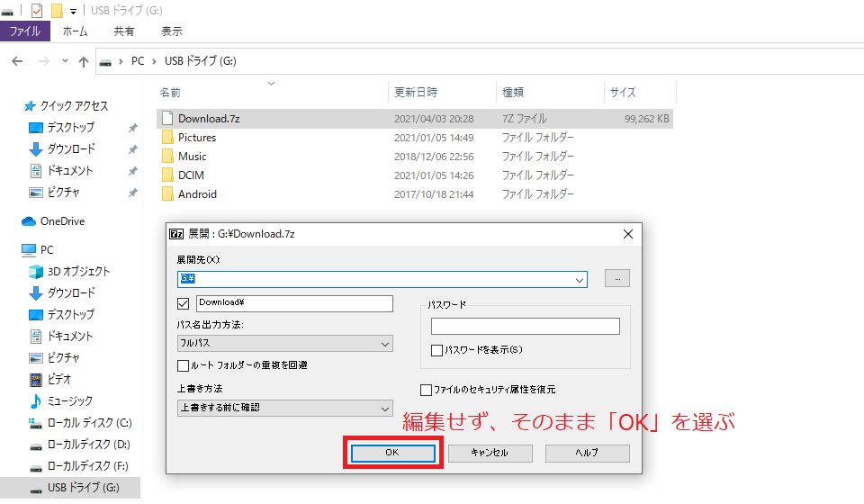Select ピクチャ under PC in sidebar

point(63,358)
